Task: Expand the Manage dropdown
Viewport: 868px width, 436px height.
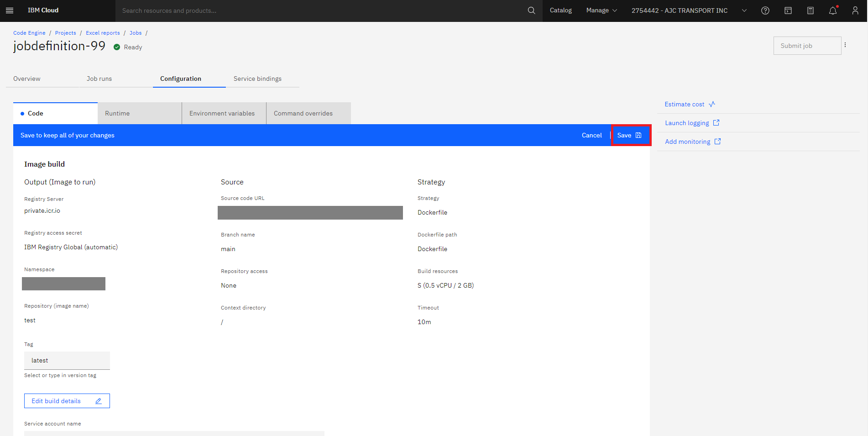Action: pyautogui.click(x=601, y=11)
